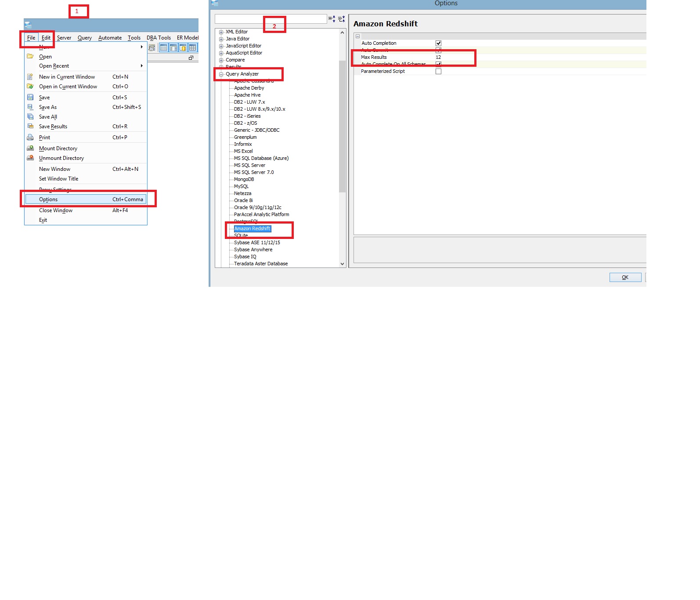Click the Unmount Directory drive icon
The height and width of the screenshot is (600, 700).
30,158
